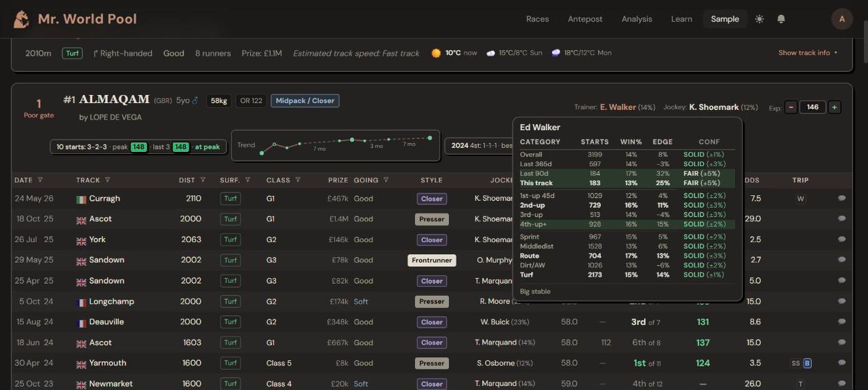
Task: Open comment bubble for Ascot 18 Oct row
Action: [x=842, y=219]
